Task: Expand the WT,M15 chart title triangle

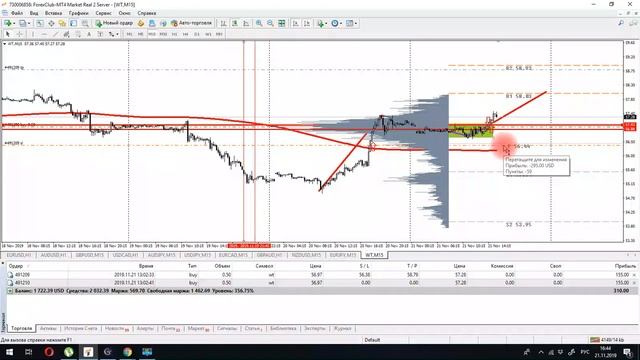Action: click(x=4, y=43)
